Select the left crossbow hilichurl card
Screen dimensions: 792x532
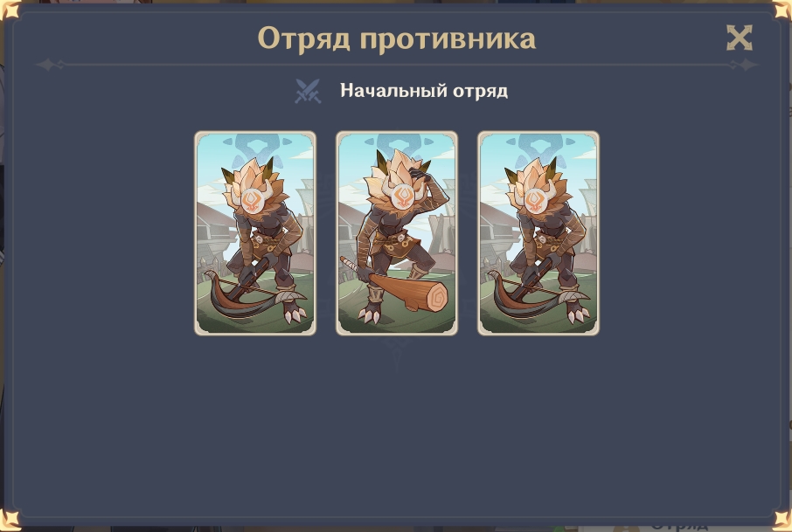[x=255, y=233]
